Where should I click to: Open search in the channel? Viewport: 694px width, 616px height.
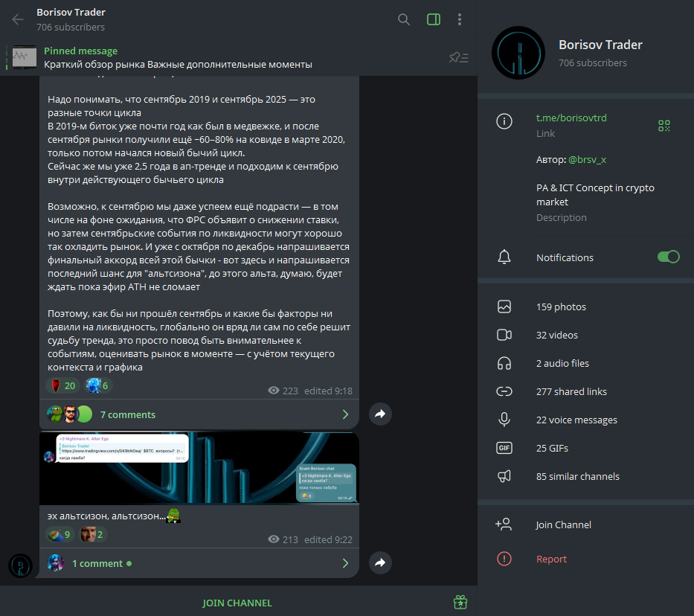(x=404, y=19)
